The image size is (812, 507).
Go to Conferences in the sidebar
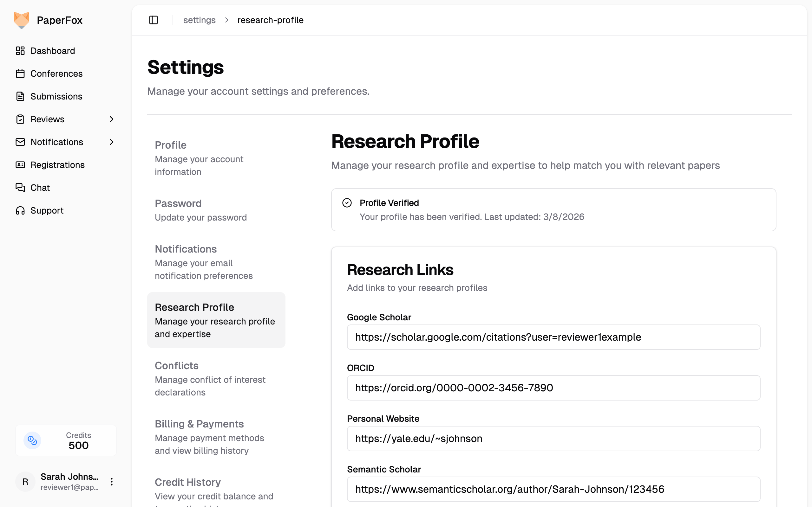[x=56, y=74]
